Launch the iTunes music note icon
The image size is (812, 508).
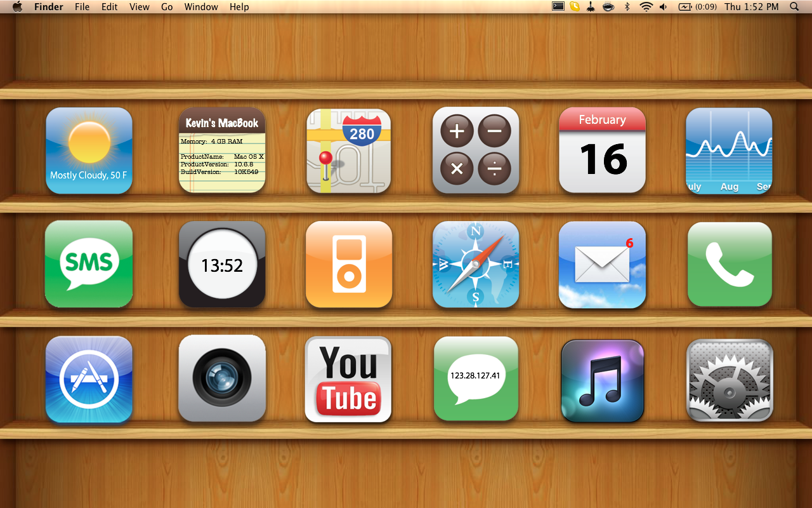603,381
